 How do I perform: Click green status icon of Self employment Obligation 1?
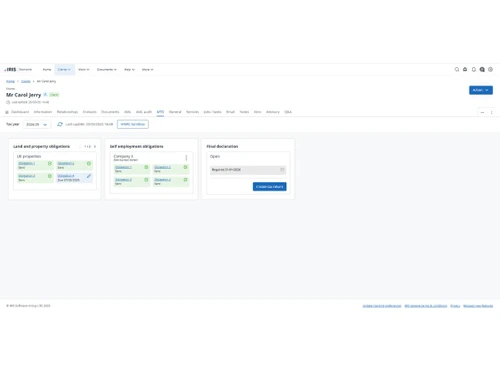coord(146,167)
